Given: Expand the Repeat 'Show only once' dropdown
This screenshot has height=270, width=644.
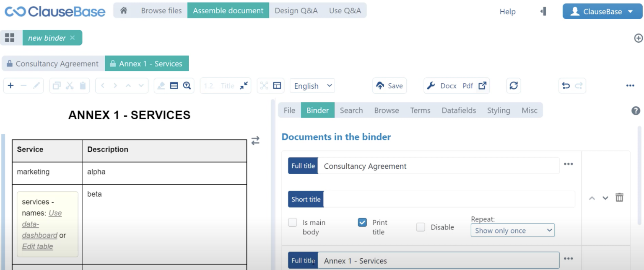Looking at the screenshot, I should pos(512,231).
